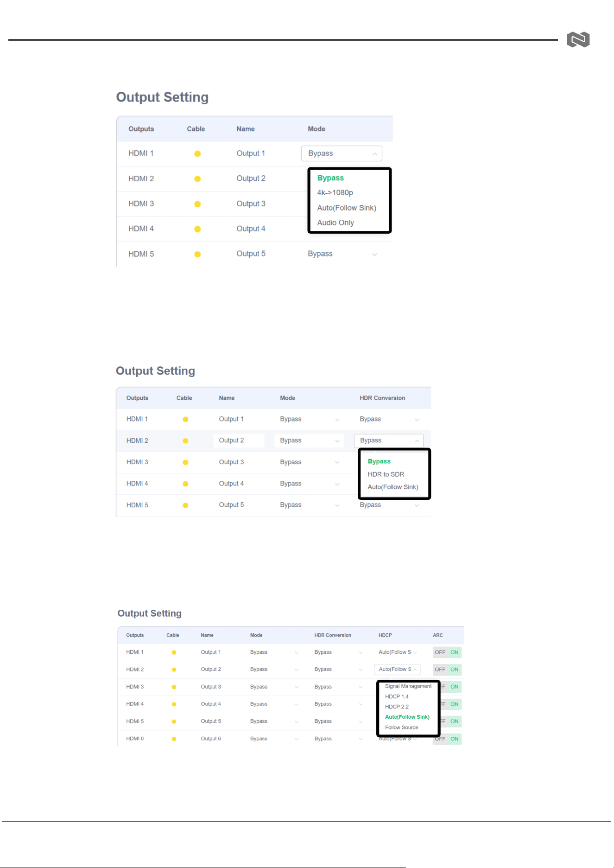Click HDMI 3 cable indicator in Mode-only table

tap(197, 204)
